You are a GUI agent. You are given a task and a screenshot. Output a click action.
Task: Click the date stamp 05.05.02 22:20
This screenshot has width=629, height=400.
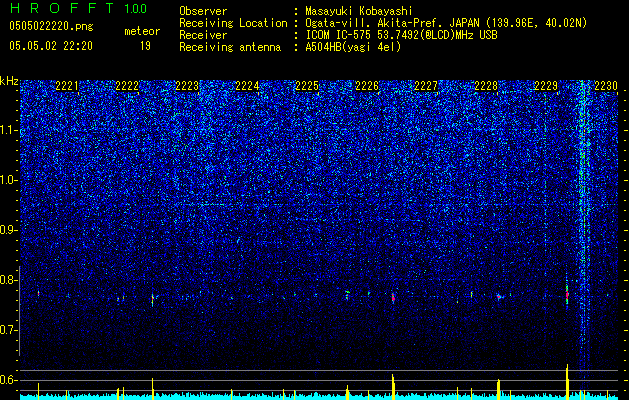pyautogui.click(x=51, y=46)
